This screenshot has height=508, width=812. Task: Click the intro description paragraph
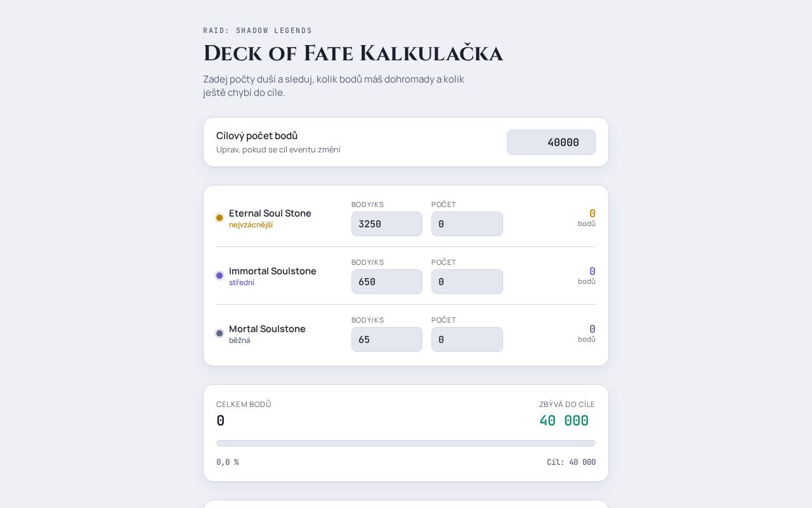334,86
